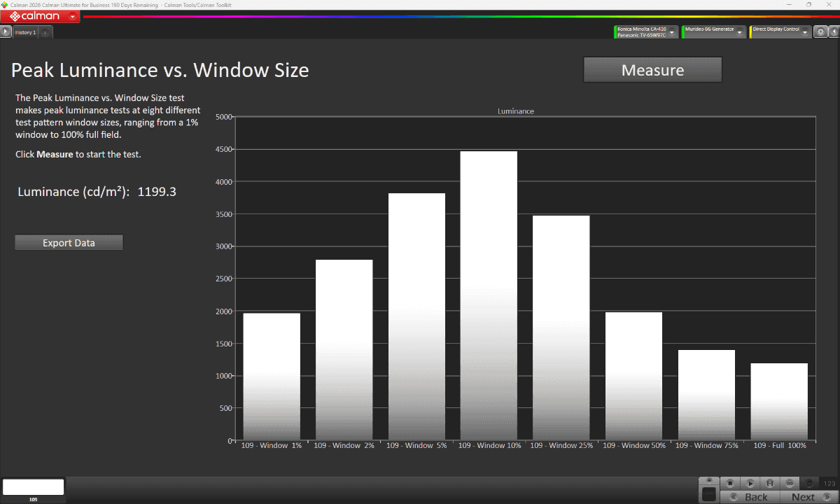The image size is (840, 504).
Task: Click the Calman app icon in title bar
Action: [5, 4]
